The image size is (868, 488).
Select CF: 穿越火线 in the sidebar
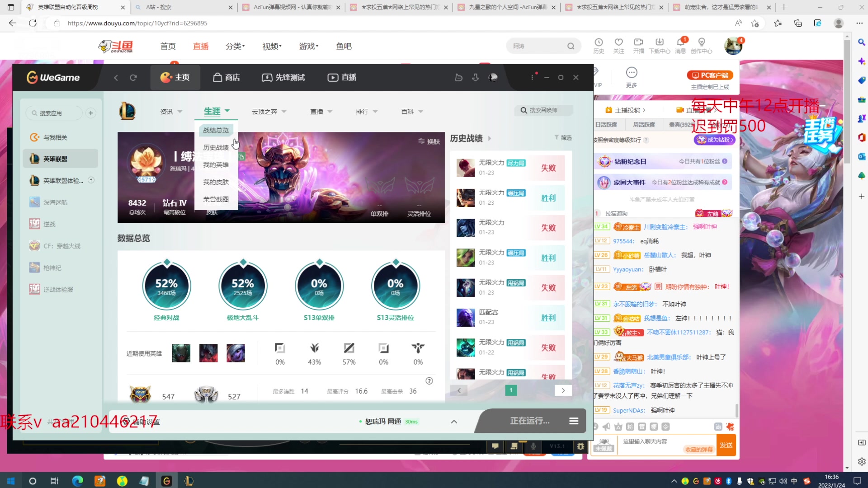[61, 246]
